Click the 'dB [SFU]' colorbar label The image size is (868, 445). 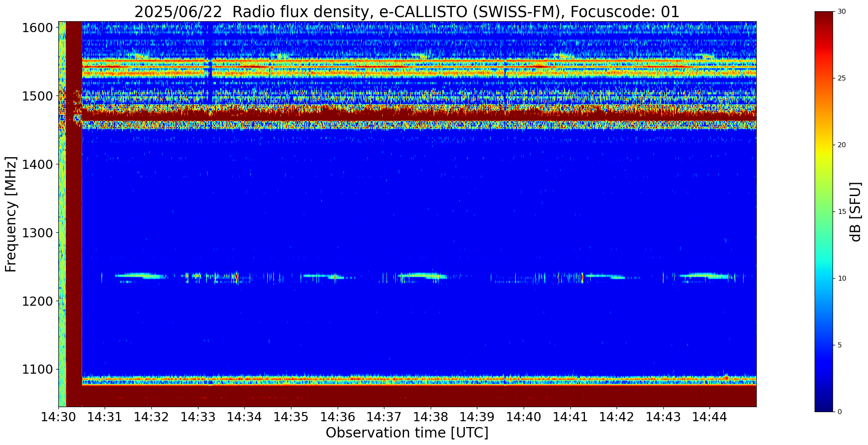[855, 211]
